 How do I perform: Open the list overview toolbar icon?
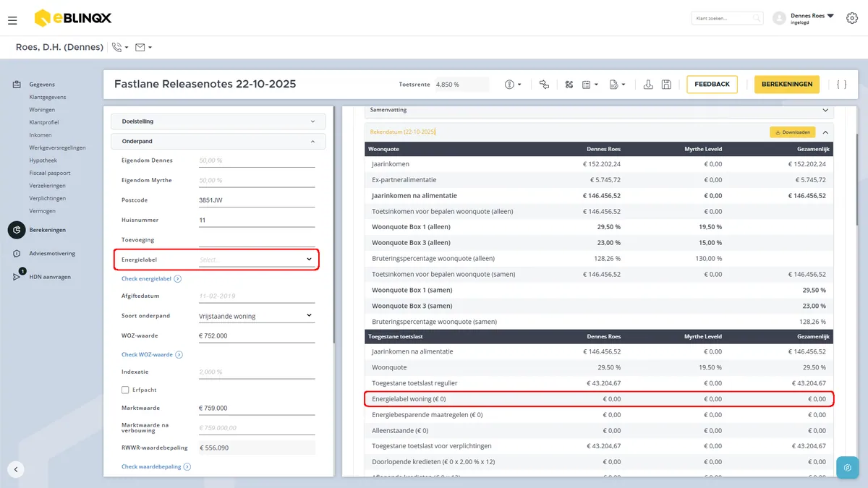pyautogui.click(x=587, y=85)
